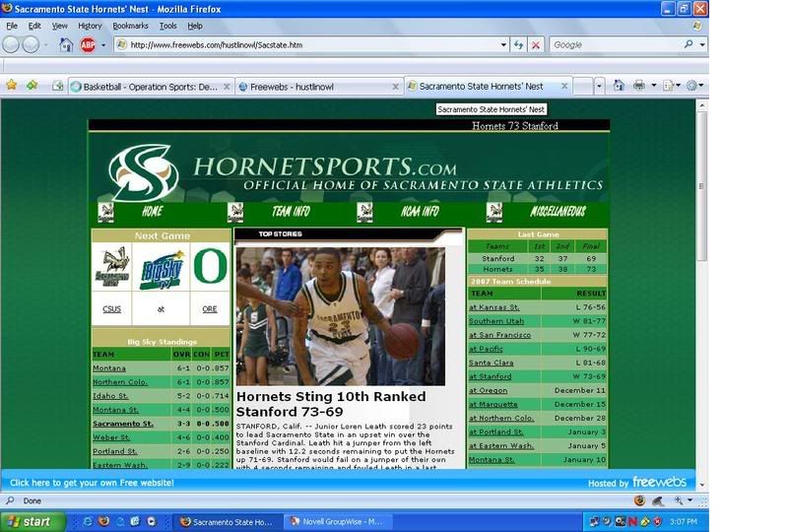The image size is (788, 532).
Task: Open the TEAM INFO navigation item
Action: point(291,212)
